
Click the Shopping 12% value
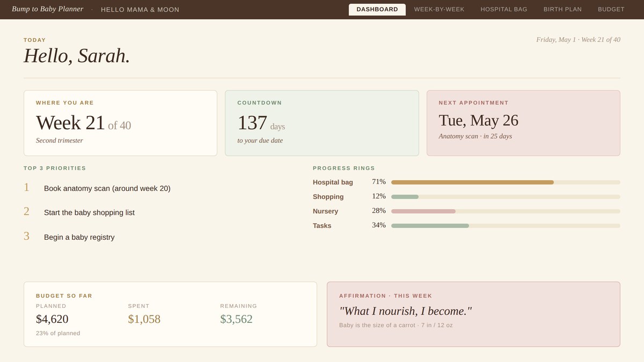click(x=379, y=196)
